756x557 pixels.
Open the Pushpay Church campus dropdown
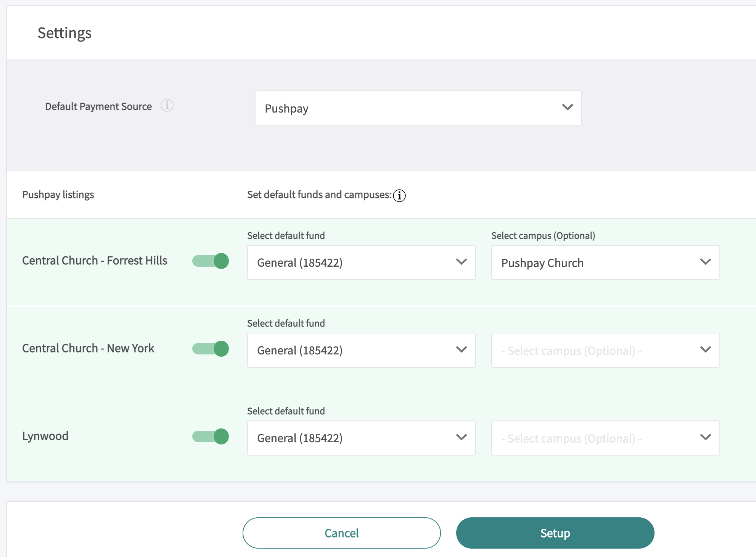(605, 262)
